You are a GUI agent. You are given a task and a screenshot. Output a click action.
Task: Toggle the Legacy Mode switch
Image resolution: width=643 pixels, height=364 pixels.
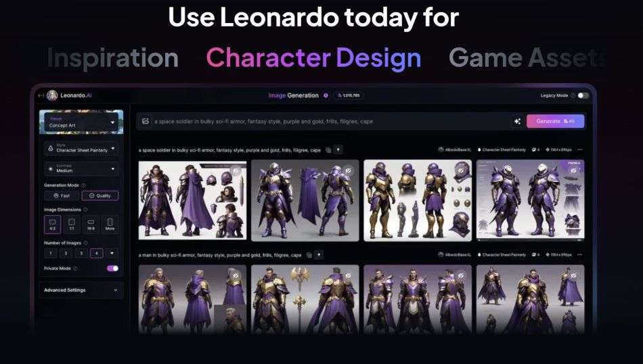click(x=583, y=95)
